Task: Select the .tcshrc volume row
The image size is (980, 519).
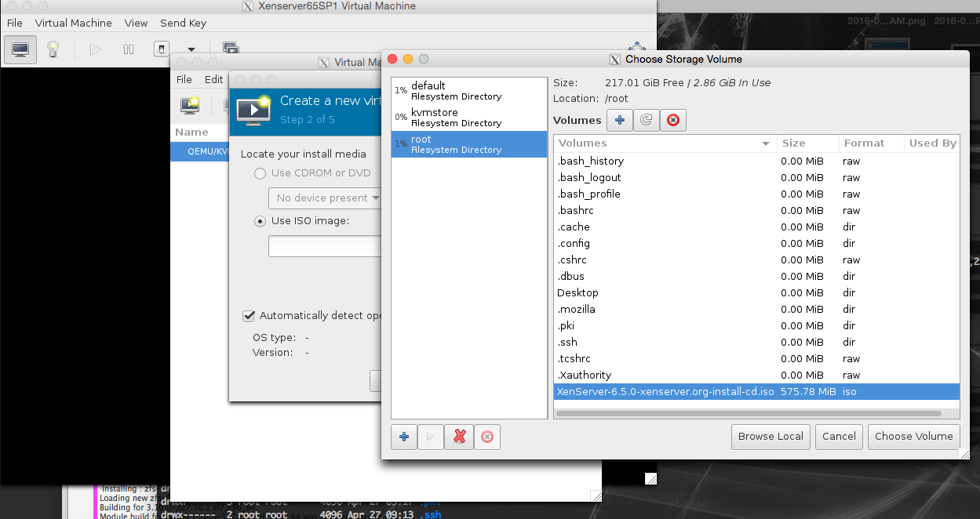Action: tap(756, 358)
